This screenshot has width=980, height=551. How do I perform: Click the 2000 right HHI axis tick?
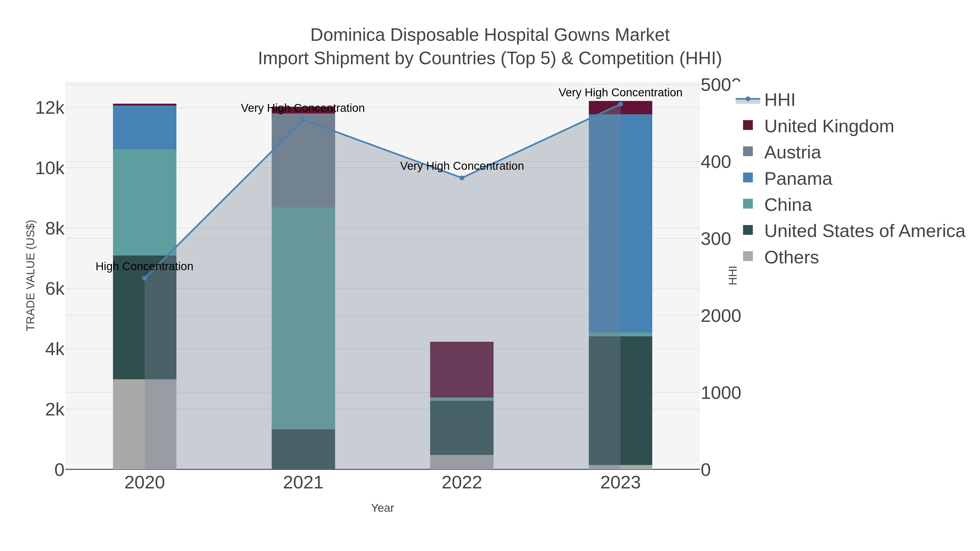pos(721,316)
